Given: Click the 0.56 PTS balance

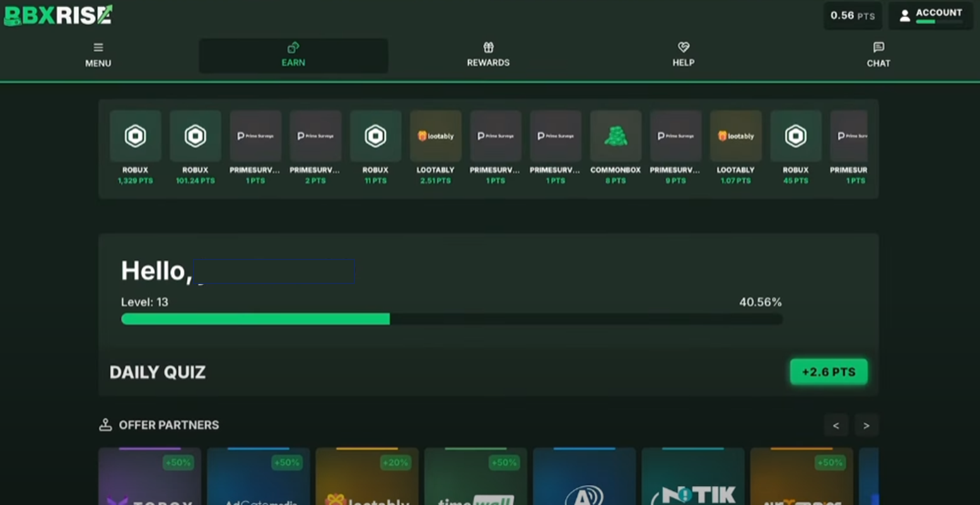Looking at the screenshot, I should click(x=853, y=16).
